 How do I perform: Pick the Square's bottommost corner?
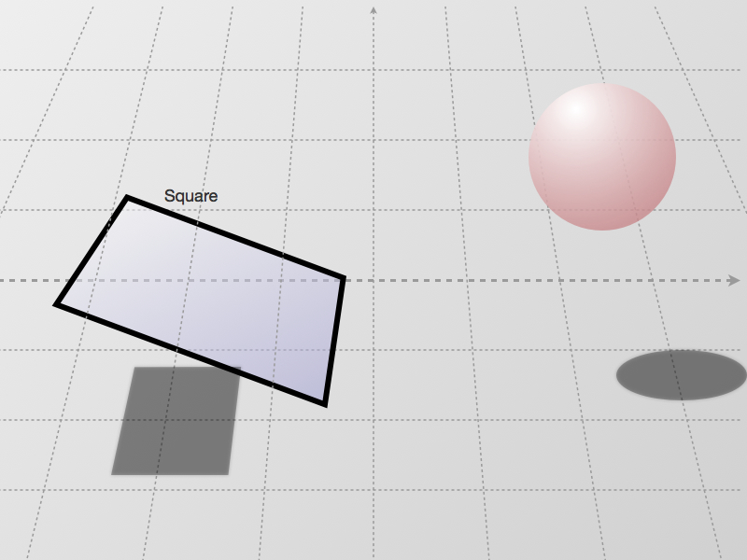pyautogui.click(x=324, y=403)
